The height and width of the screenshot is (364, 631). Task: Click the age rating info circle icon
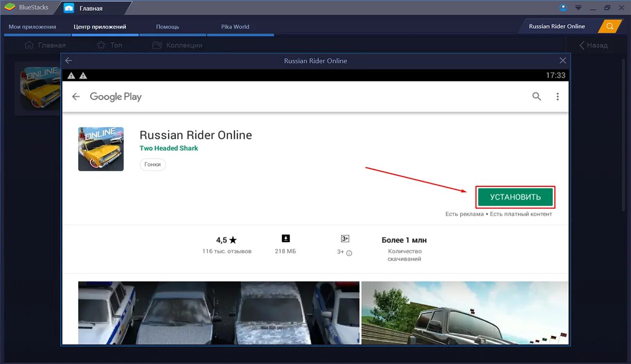[349, 253]
